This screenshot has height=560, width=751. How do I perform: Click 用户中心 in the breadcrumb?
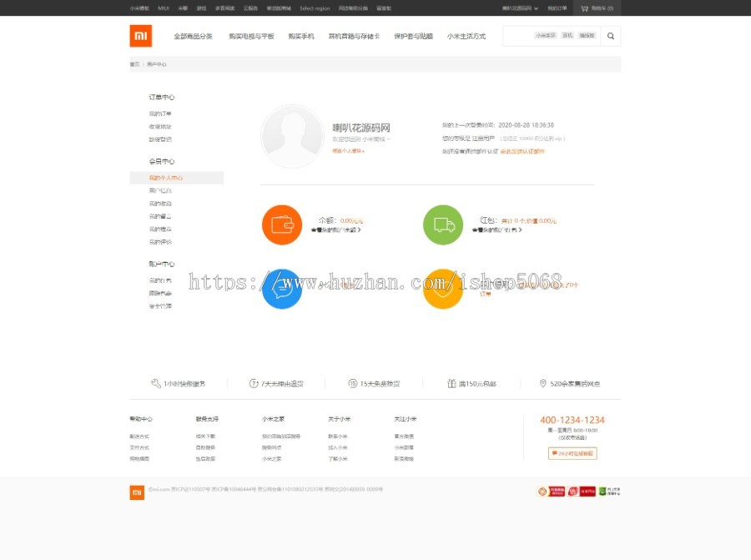pos(157,64)
